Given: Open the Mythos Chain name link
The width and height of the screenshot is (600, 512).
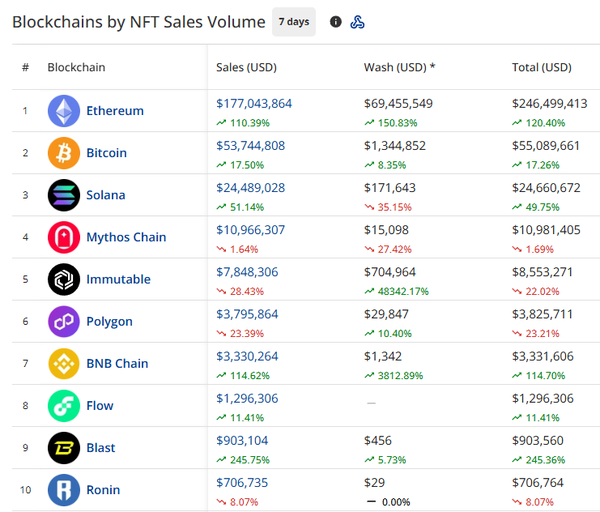Looking at the screenshot, I should [126, 237].
